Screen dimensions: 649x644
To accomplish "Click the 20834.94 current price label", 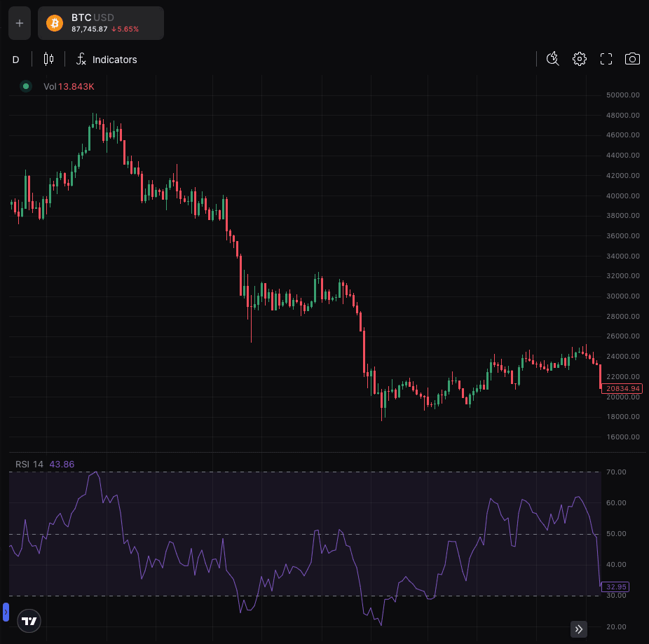I will [622, 388].
